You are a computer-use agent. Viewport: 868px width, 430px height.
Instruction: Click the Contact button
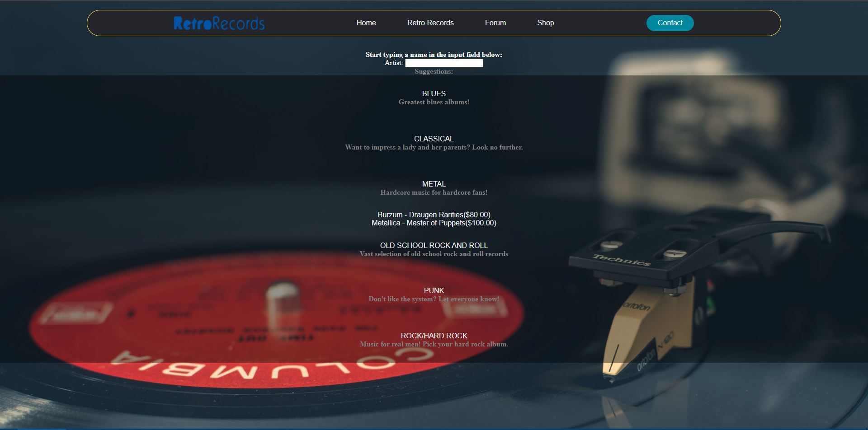(x=670, y=23)
